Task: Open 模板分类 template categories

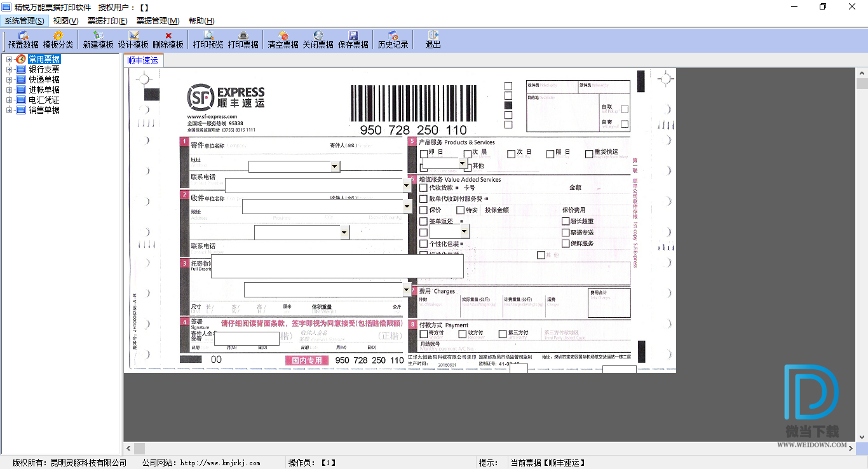Action: 58,40
